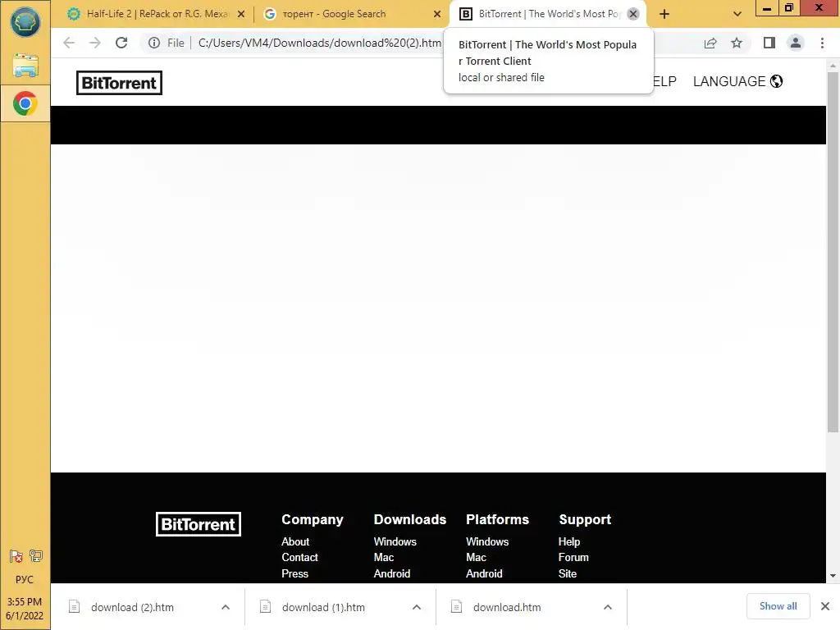Open File Explorer from taskbar
This screenshot has height=630, width=840.
[25, 66]
